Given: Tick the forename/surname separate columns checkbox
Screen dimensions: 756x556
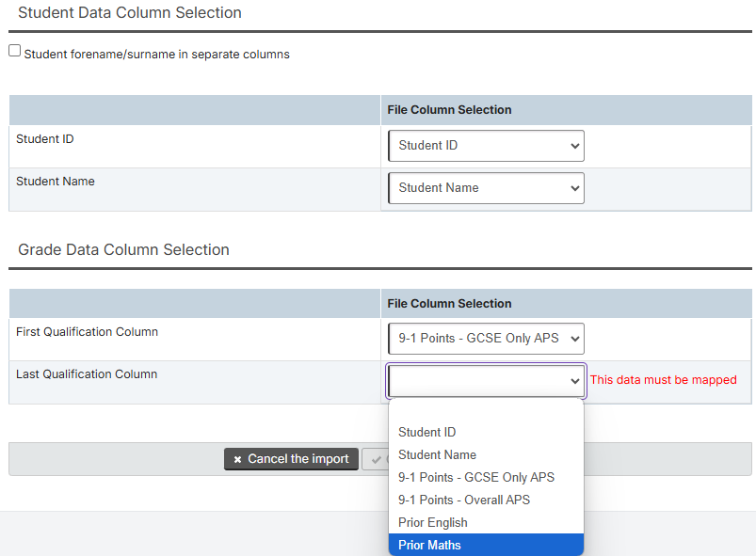Looking at the screenshot, I should pos(14,51).
